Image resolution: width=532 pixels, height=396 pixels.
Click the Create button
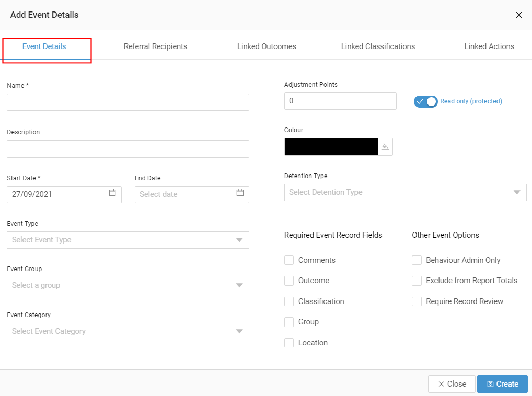502,384
